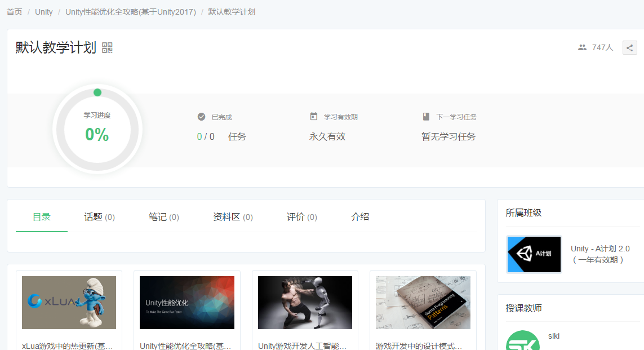Click the 授课教师 section heading

pyautogui.click(x=523, y=308)
